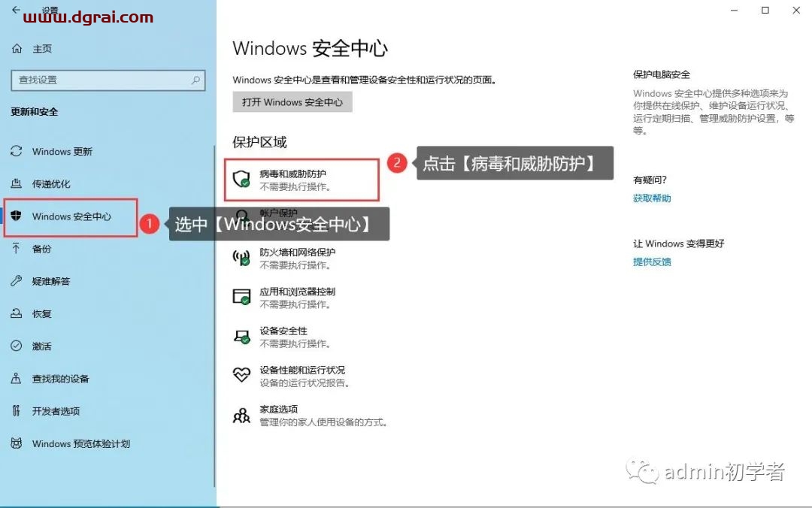
Task: Click the 保护区域 heading text
Action: [259, 142]
